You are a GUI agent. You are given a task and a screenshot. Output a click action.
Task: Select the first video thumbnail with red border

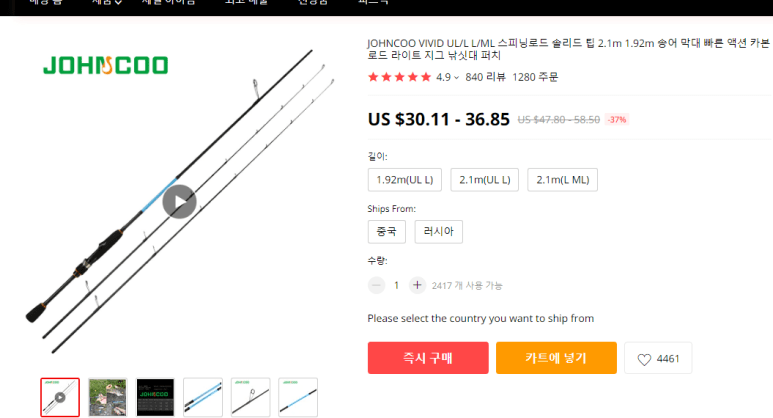[x=60, y=397]
